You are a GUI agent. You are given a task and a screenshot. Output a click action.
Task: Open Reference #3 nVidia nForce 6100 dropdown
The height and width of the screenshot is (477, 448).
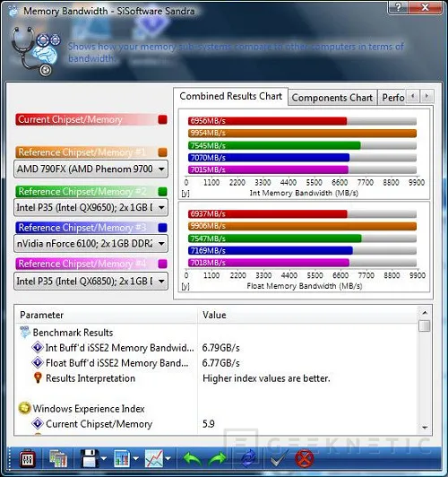click(90, 244)
